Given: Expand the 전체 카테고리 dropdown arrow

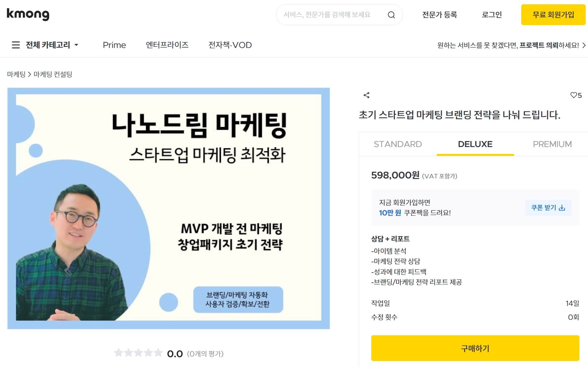Looking at the screenshot, I should click(76, 45).
